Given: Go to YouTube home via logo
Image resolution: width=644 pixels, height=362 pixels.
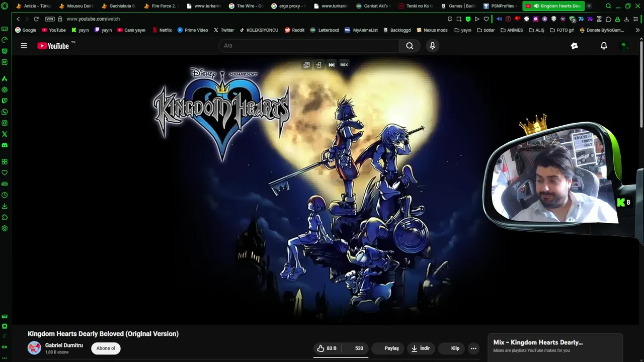Looking at the screenshot, I should point(53,46).
